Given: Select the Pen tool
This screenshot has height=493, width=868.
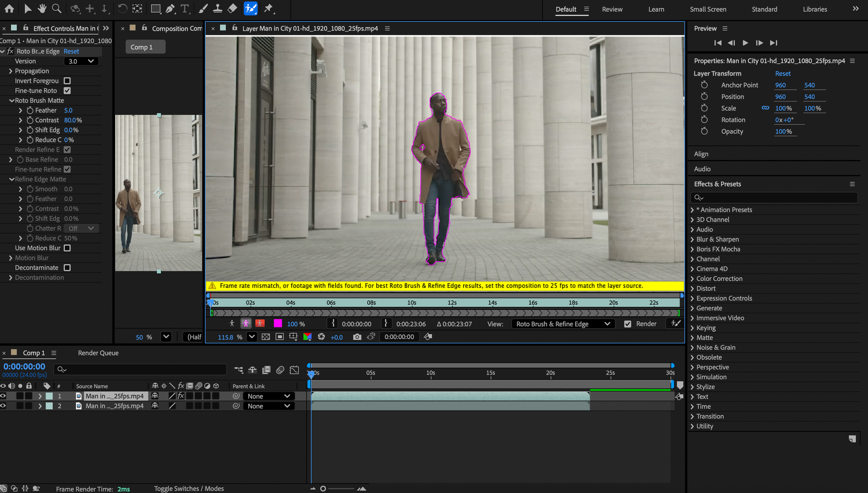Looking at the screenshot, I should click(x=171, y=8).
